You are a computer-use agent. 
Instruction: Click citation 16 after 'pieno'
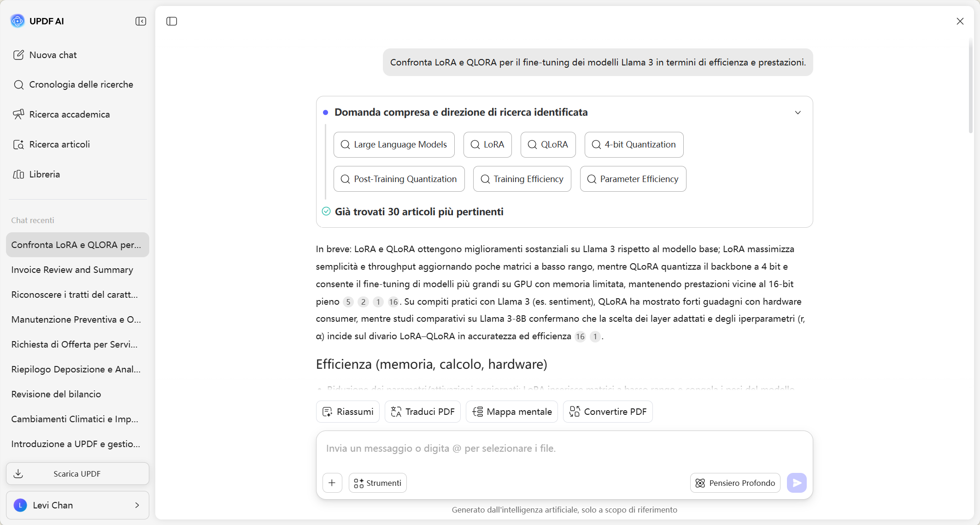point(393,302)
